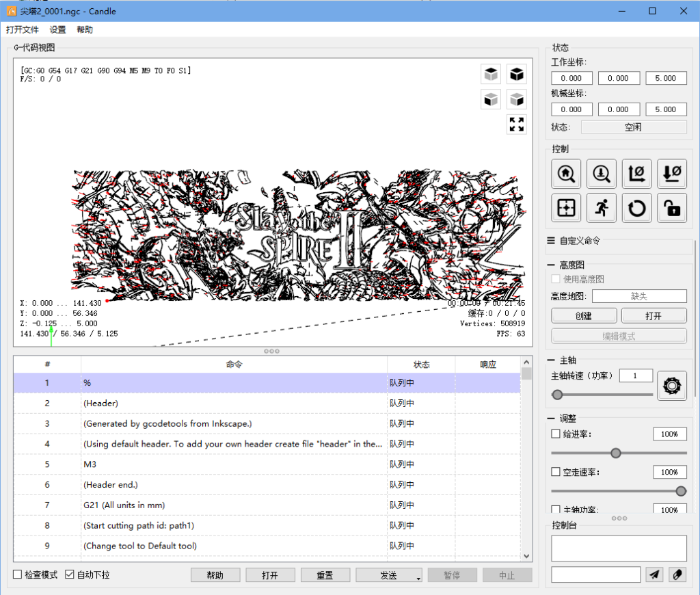Click the Home machine control icon
The image size is (700, 595).
[566, 174]
